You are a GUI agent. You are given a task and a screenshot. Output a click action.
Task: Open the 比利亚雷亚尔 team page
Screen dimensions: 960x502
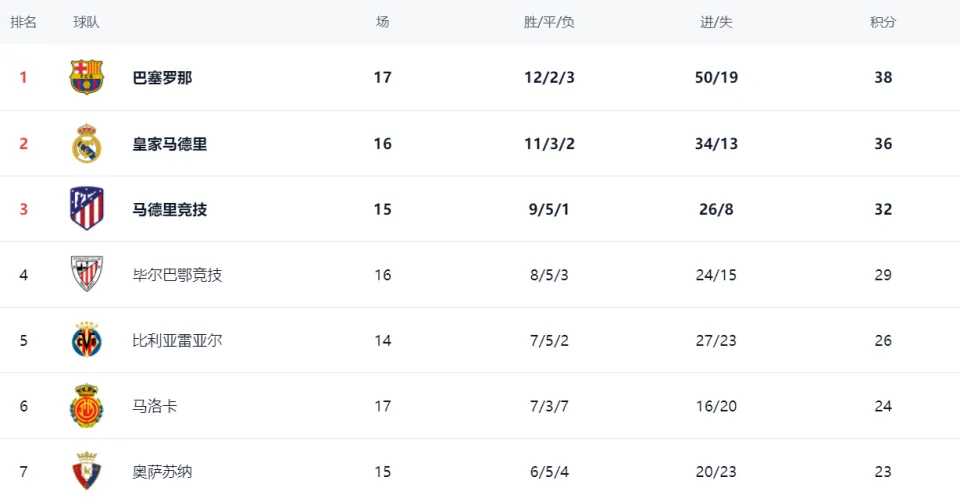(177, 340)
